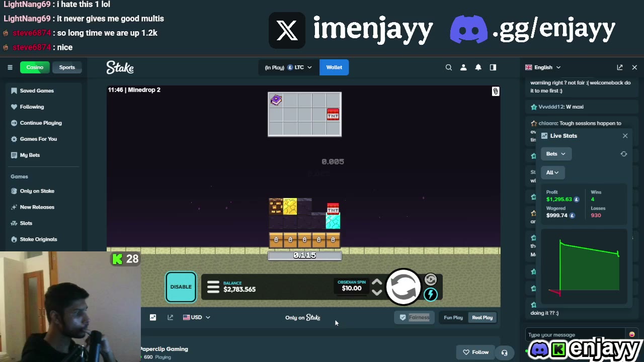Increase the bet amount arrow

click(377, 283)
